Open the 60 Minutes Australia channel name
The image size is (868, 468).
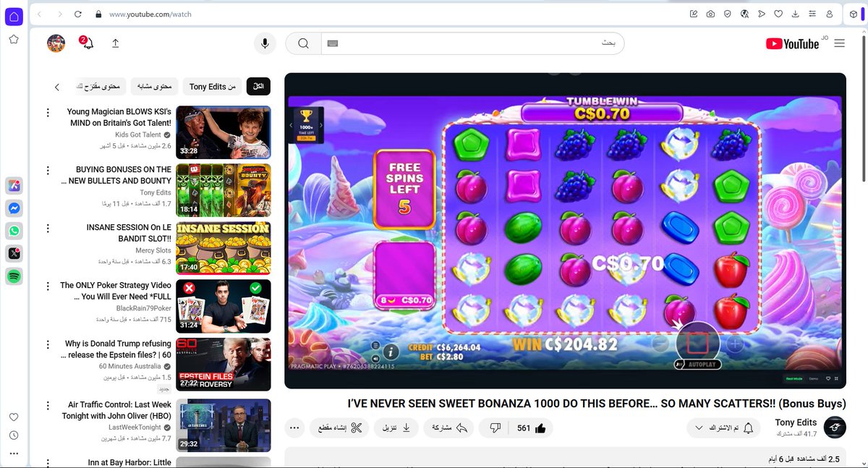pos(131,367)
